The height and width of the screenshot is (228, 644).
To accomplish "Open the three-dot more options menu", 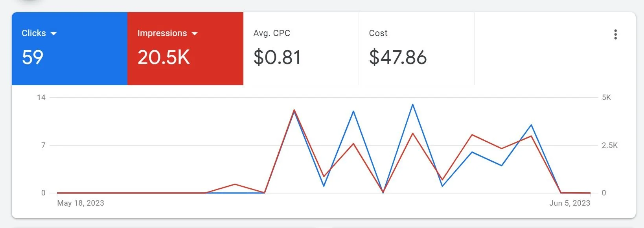I will coord(615,35).
